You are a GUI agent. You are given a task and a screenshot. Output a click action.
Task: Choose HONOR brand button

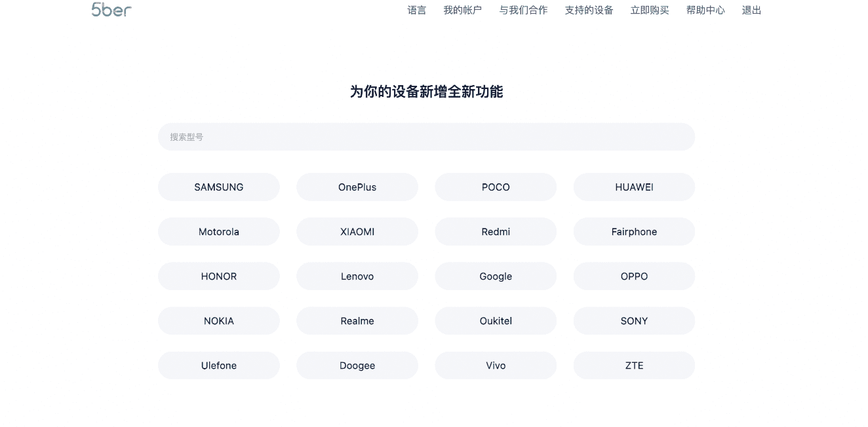pyautogui.click(x=219, y=276)
